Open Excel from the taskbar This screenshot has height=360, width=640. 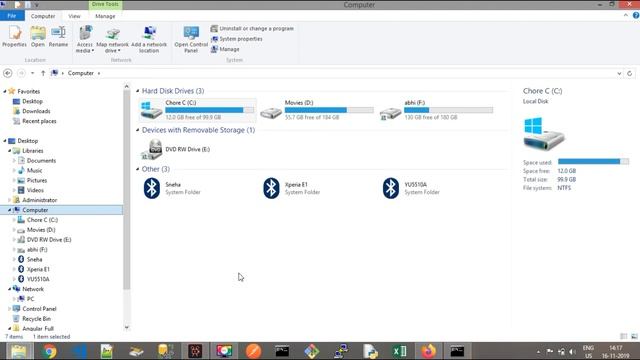tap(399, 351)
